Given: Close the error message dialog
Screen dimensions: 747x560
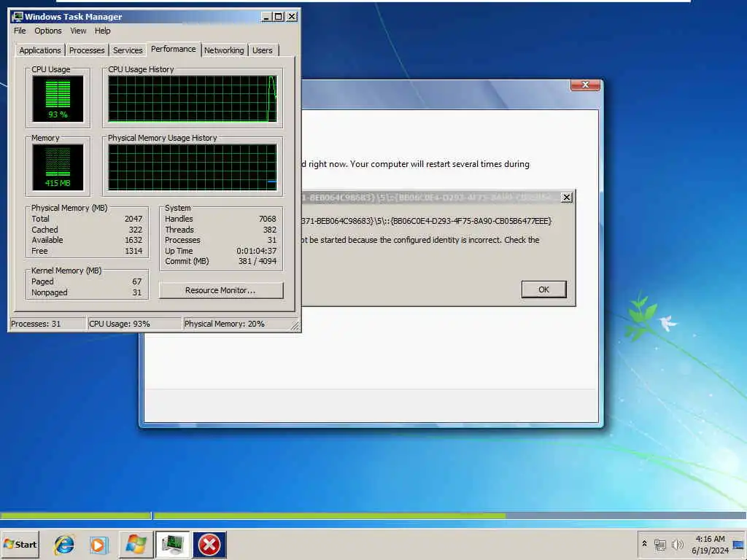Looking at the screenshot, I should (x=566, y=198).
